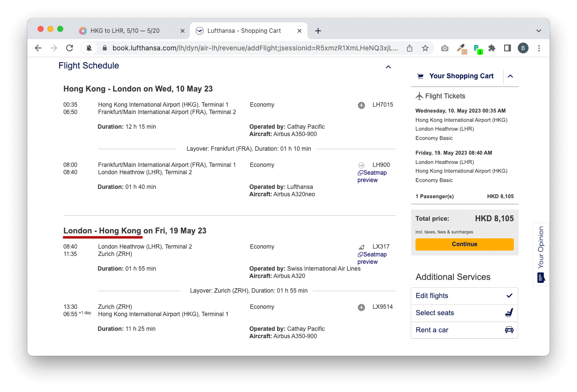Open a new browser tab
The height and width of the screenshot is (392, 577).
coord(318,31)
